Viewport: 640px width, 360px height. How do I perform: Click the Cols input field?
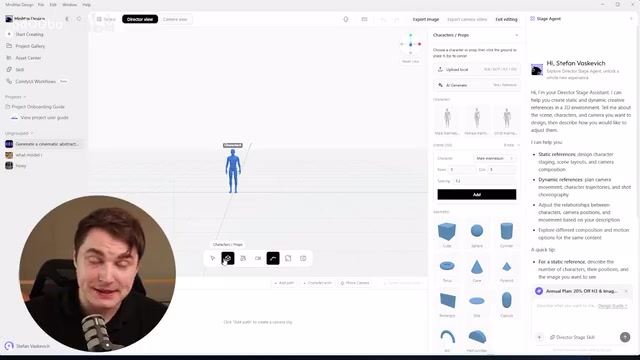tap(502, 169)
